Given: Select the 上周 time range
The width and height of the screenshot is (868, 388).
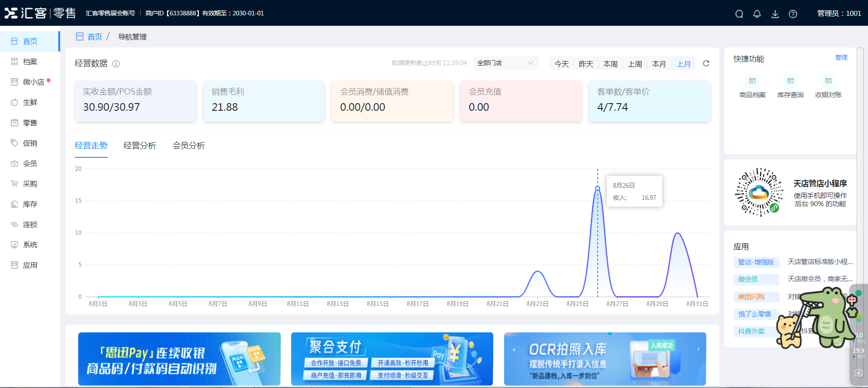Looking at the screenshot, I should point(635,64).
